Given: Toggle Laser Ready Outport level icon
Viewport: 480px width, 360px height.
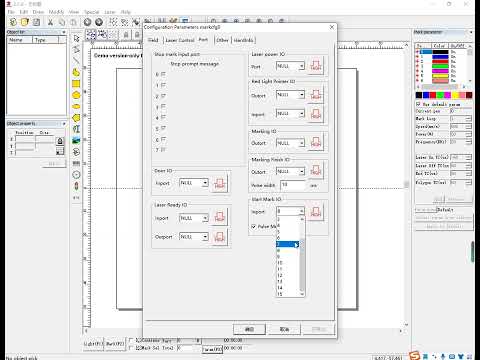Looking at the screenshot, I should pos(219,237).
